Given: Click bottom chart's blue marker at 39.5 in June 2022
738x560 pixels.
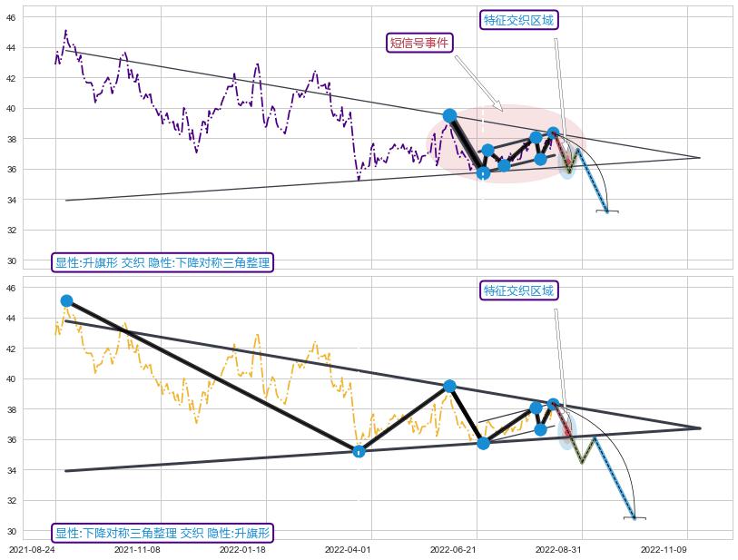Looking at the screenshot, I should click(449, 386).
